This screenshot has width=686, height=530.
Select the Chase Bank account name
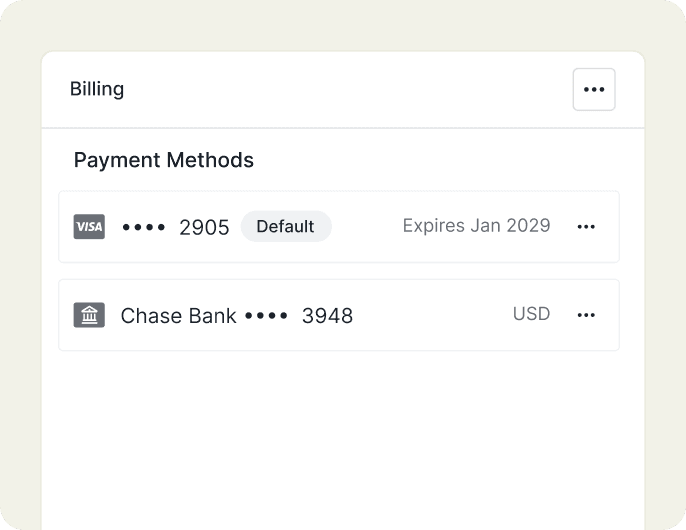pos(178,316)
